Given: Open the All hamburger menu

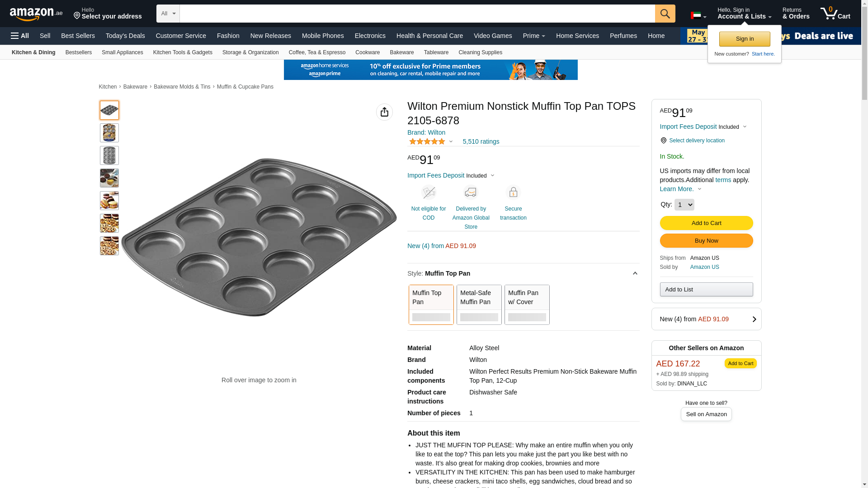Looking at the screenshot, I should (x=20, y=36).
